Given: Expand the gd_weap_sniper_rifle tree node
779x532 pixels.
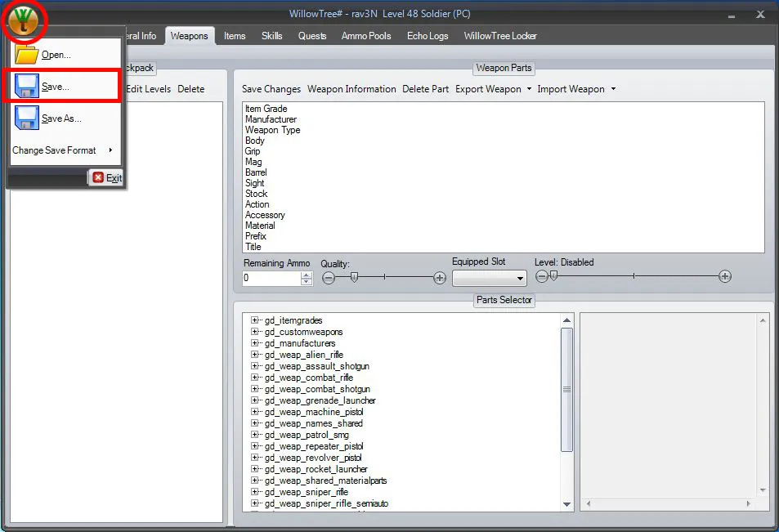Looking at the screenshot, I should pos(255,492).
